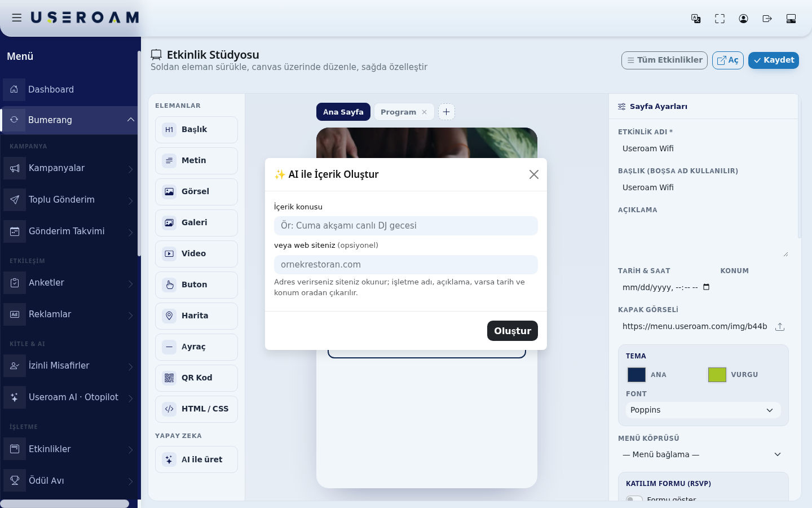Switch to the Ana Sayfa tab
The image size is (812, 508).
[343, 112]
